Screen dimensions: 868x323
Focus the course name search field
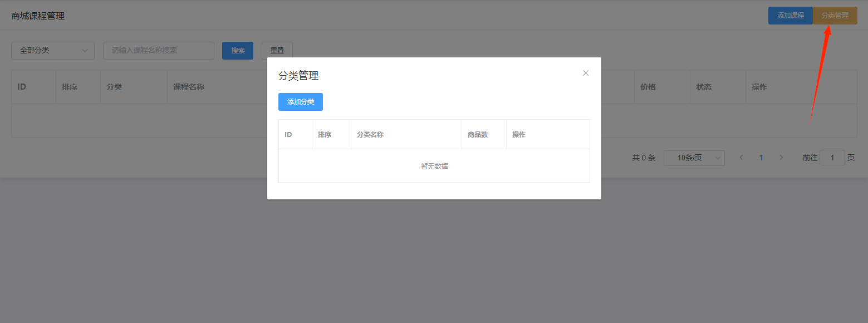[158, 51]
